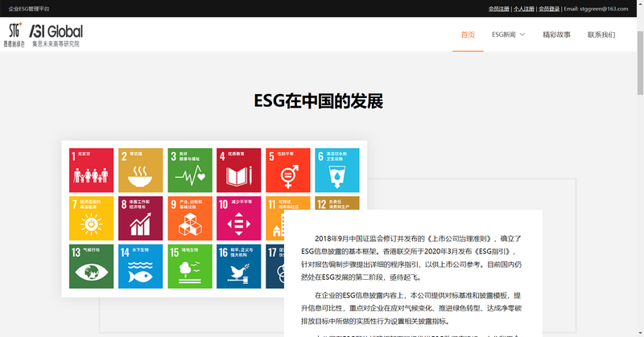Click the 企业ESG管理平台 label
Image resolution: width=644 pixels, height=337 pixels.
pos(29,9)
